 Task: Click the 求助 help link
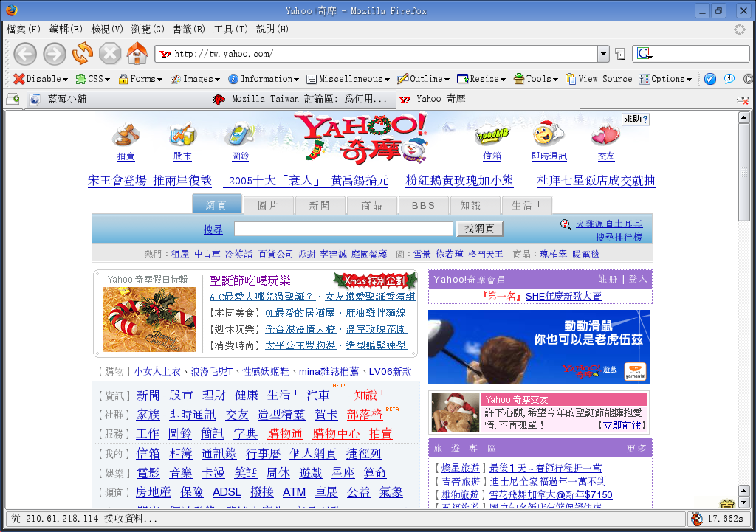636,119
